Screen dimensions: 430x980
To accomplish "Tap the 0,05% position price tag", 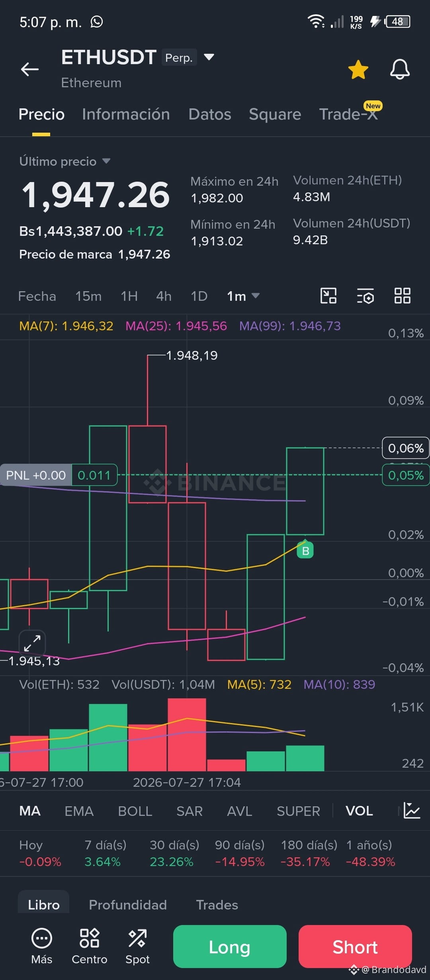I will (406, 475).
